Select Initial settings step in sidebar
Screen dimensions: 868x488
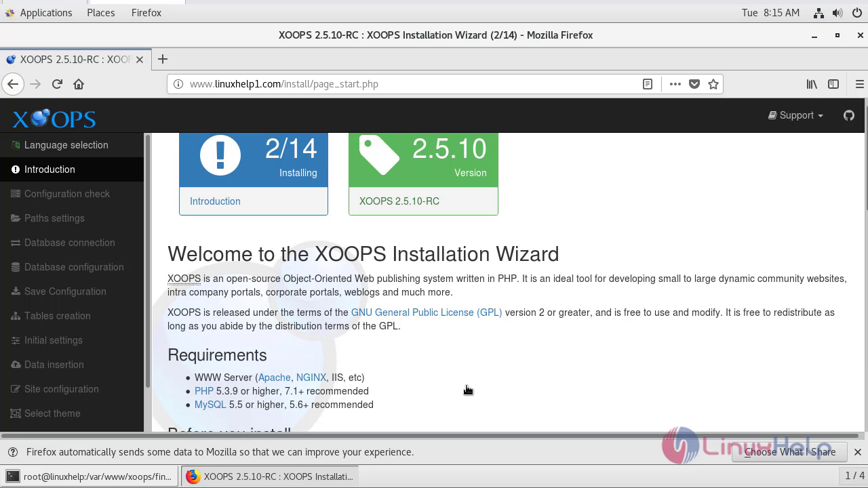point(72,340)
